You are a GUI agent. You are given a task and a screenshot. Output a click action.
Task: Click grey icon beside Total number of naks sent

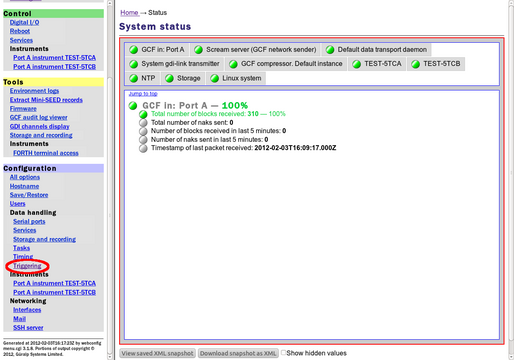coord(143,123)
